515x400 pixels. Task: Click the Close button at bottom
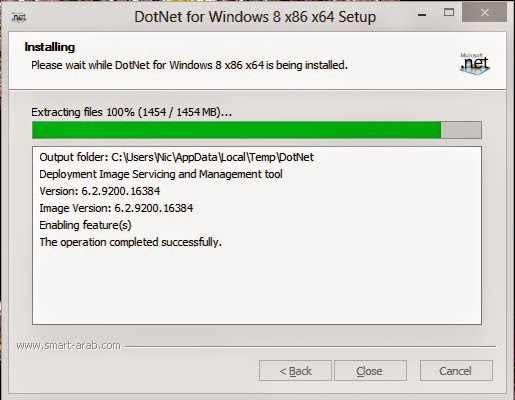(370, 370)
